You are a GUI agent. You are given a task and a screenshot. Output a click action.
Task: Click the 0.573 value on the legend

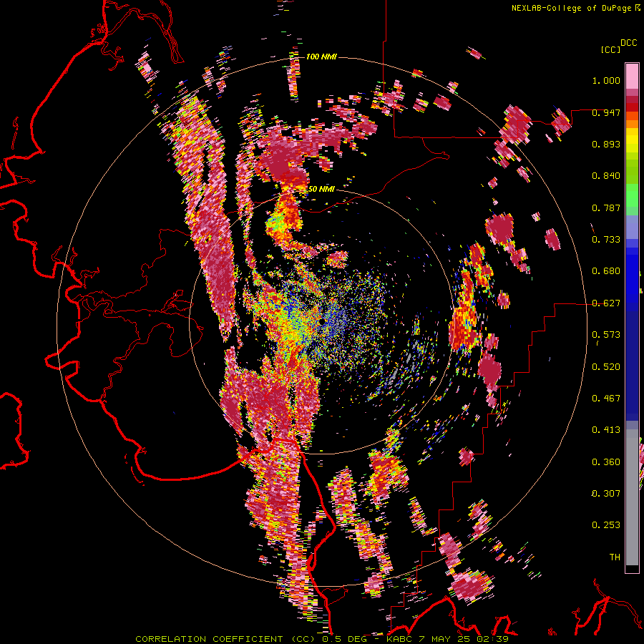coord(606,335)
